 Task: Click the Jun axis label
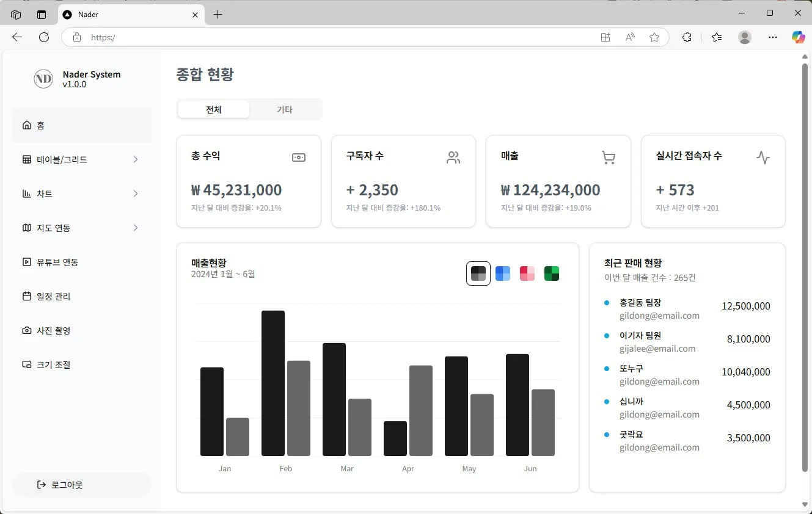(x=530, y=469)
